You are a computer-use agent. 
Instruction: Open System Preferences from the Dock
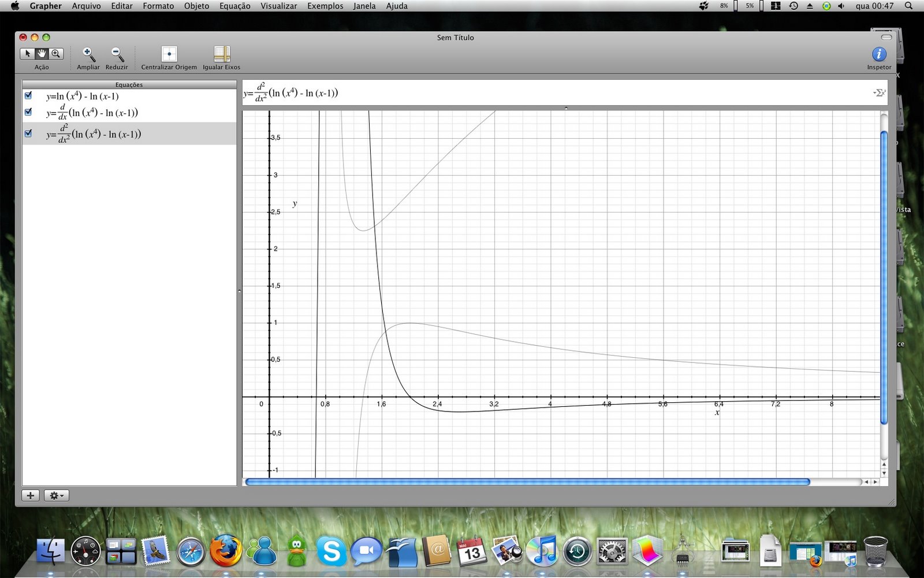tap(612, 551)
